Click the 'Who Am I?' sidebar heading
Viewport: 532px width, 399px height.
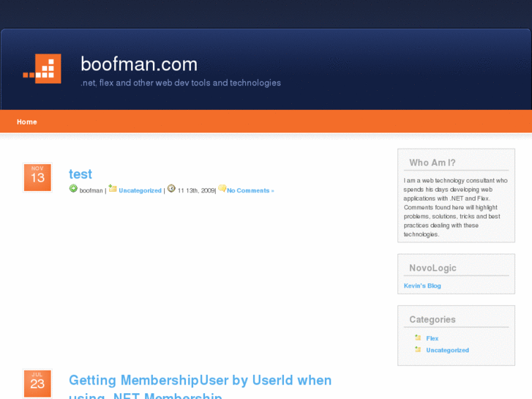(x=432, y=163)
